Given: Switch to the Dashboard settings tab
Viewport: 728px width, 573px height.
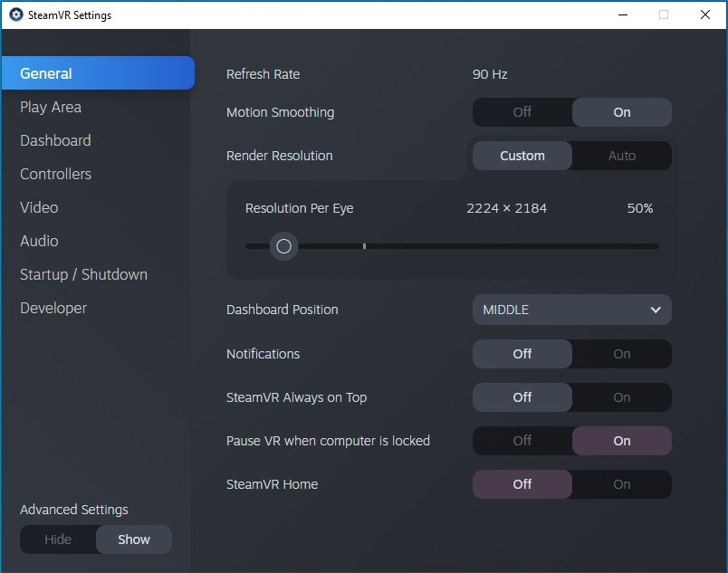Looking at the screenshot, I should coord(55,140).
